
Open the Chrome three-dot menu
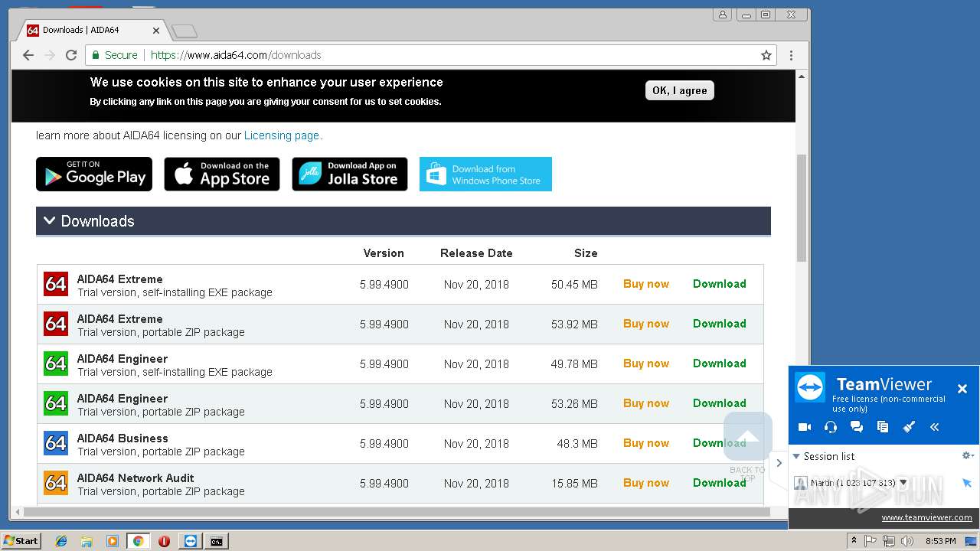[791, 55]
